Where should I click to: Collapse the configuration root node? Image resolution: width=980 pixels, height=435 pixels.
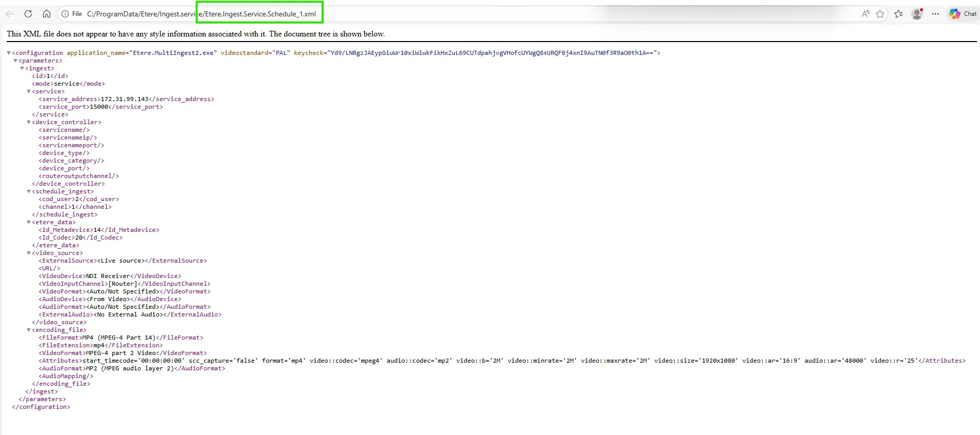point(9,53)
